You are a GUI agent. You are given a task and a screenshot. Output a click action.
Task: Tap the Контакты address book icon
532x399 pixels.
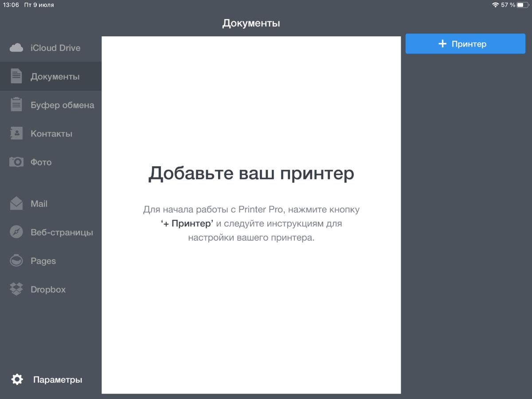tap(16, 133)
